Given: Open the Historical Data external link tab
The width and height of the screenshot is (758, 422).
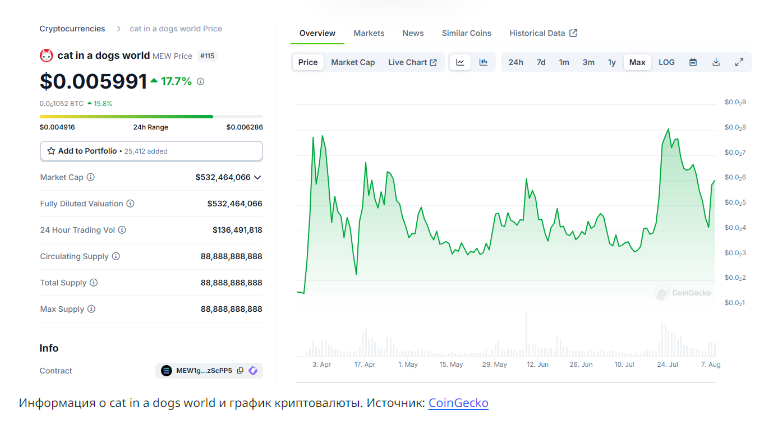Looking at the screenshot, I should [543, 33].
